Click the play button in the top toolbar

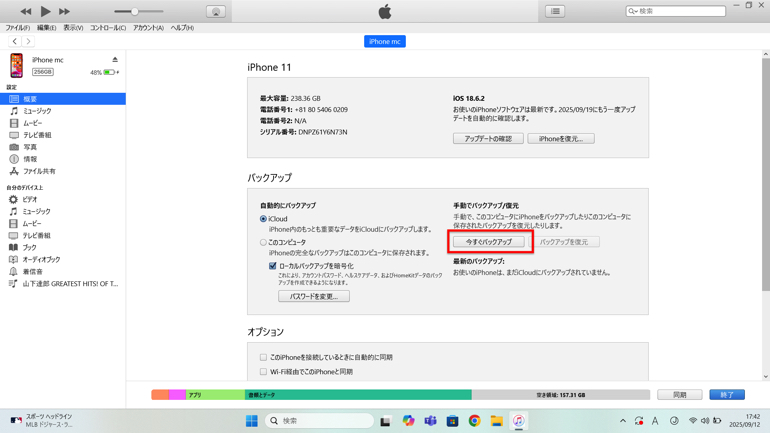[x=45, y=11]
